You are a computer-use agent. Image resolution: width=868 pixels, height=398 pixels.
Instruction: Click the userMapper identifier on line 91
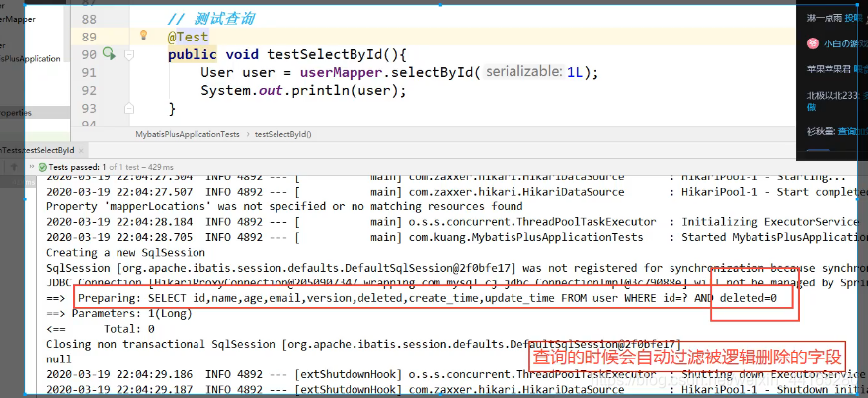coord(341,72)
